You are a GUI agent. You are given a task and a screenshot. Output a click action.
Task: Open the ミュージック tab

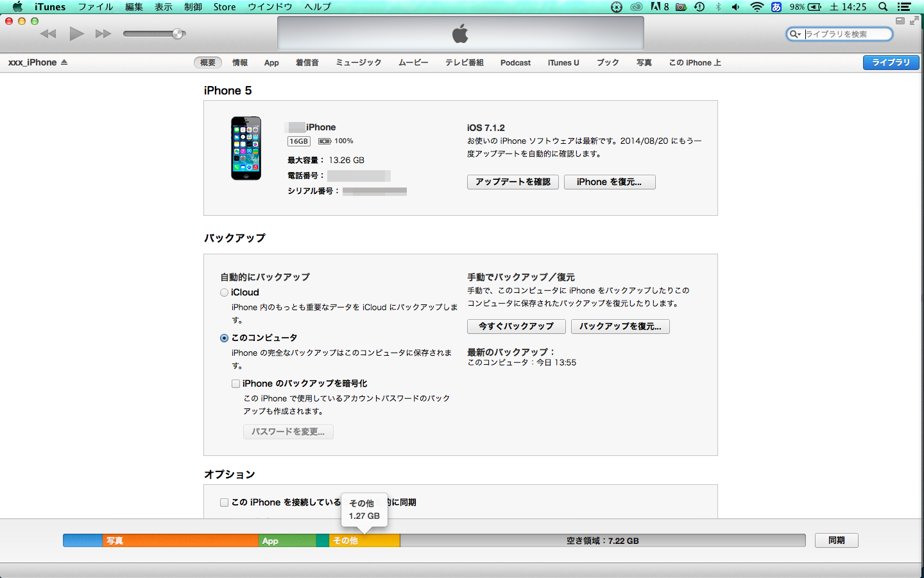[x=359, y=62]
